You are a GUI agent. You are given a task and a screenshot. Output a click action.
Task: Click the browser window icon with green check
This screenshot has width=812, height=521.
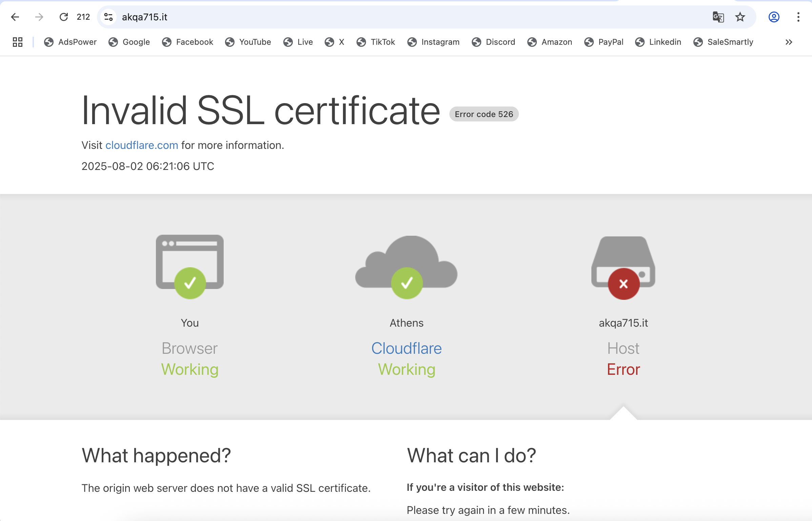tap(190, 267)
